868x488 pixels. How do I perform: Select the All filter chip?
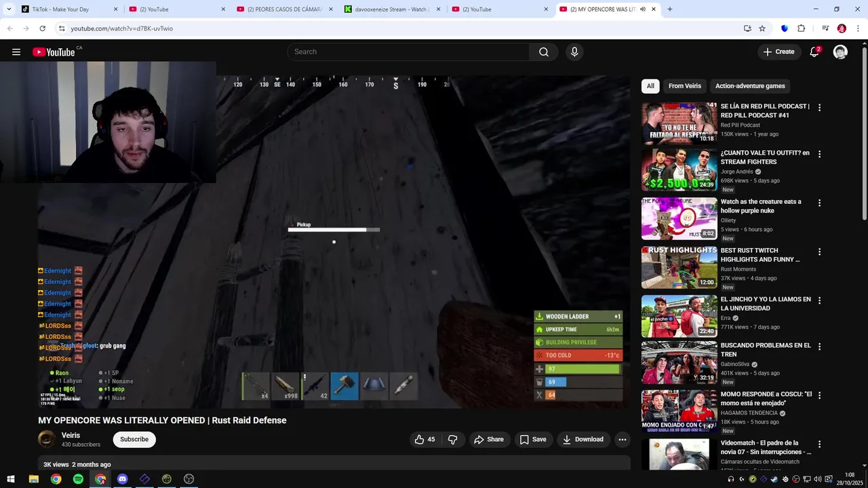[650, 86]
